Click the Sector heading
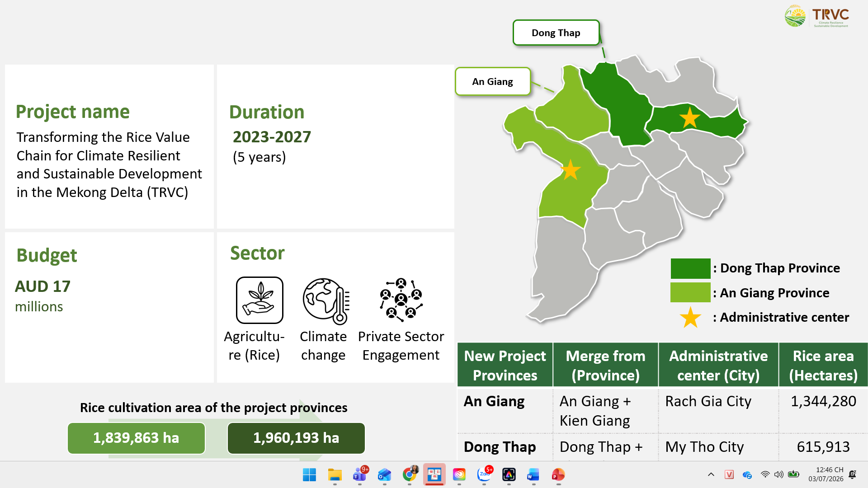Image resolution: width=868 pixels, height=488 pixels. 257,253
